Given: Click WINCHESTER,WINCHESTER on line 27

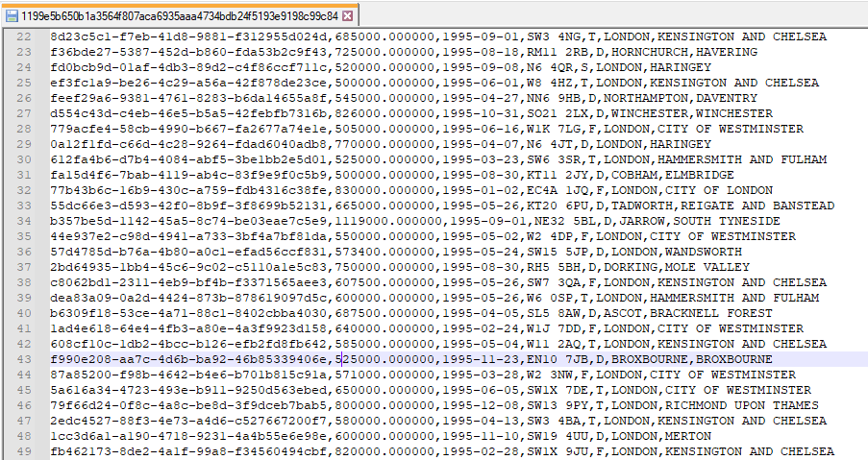Looking at the screenshot, I should coord(692,113).
